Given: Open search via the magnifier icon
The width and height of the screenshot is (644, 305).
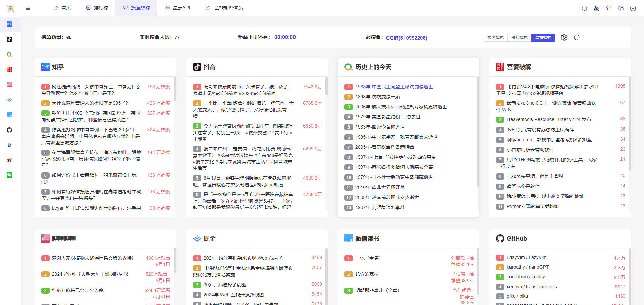Looking at the screenshot, I should (585, 8).
